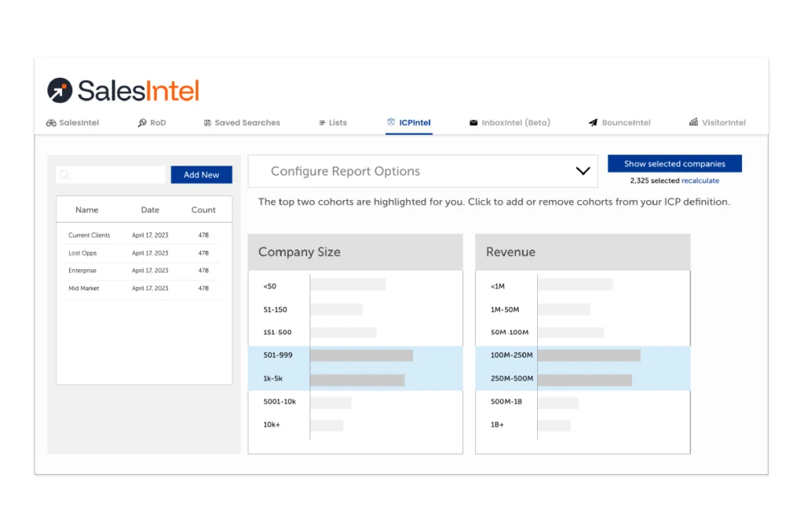Image resolution: width=804 pixels, height=532 pixels.
Task: Click the Lists lines icon
Action: (x=322, y=122)
